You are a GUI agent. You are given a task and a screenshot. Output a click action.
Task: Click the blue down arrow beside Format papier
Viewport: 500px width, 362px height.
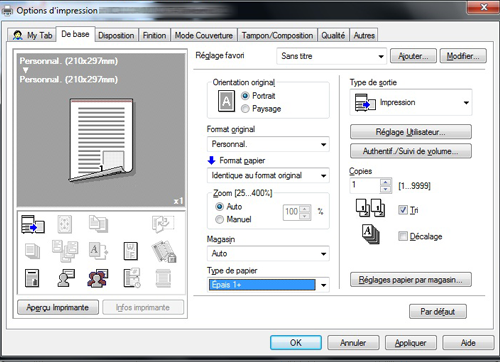211,161
